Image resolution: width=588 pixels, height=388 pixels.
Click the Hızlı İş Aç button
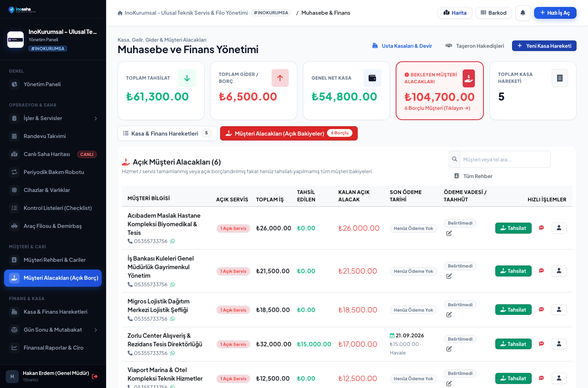tap(555, 13)
